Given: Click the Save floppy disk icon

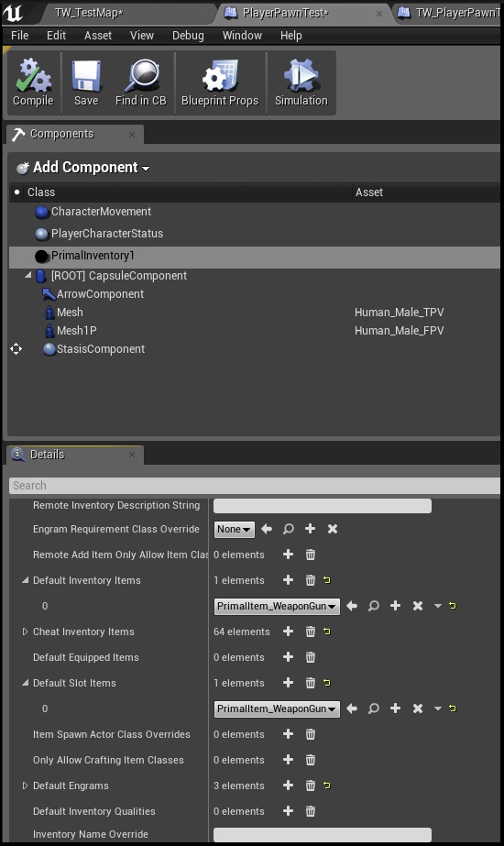Looking at the screenshot, I should pos(86,82).
